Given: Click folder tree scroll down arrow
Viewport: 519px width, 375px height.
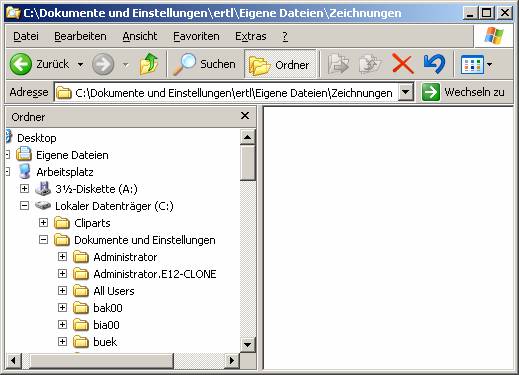Looking at the screenshot, I should [x=247, y=344].
